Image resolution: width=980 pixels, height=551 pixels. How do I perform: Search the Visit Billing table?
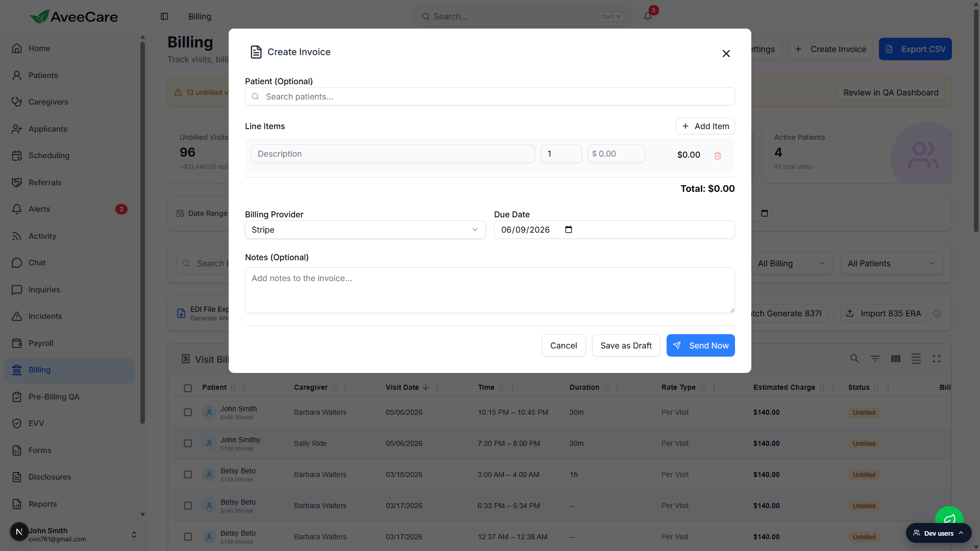tap(854, 359)
